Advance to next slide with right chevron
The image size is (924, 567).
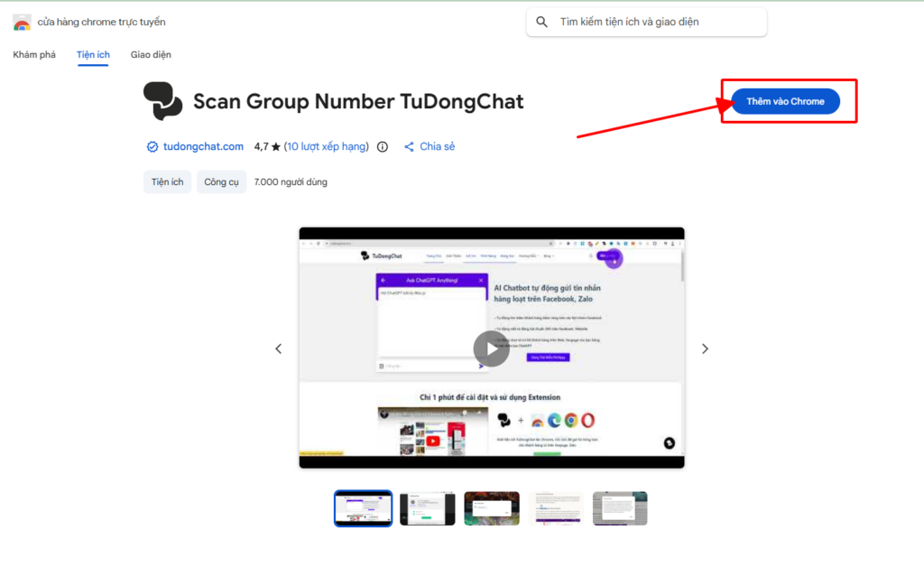tap(705, 349)
